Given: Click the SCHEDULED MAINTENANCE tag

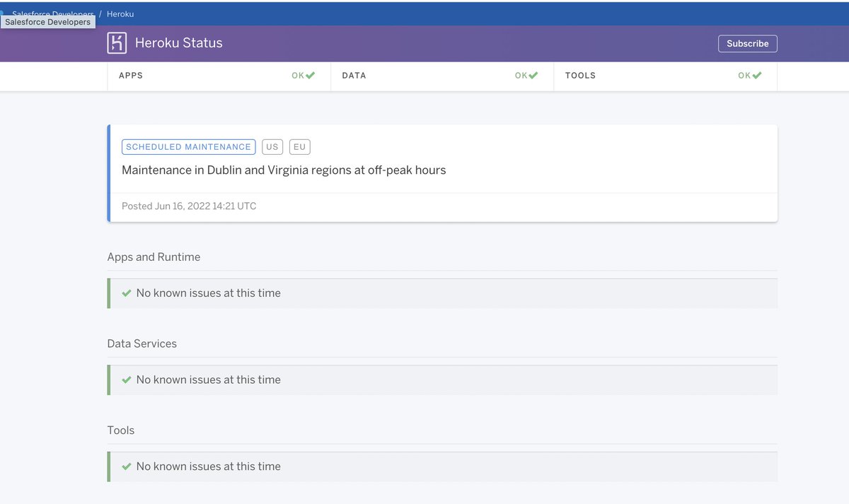Looking at the screenshot, I should tap(188, 147).
